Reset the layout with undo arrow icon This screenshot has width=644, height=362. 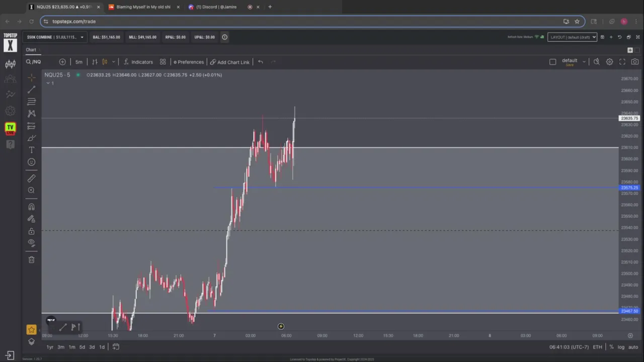click(x=620, y=37)
